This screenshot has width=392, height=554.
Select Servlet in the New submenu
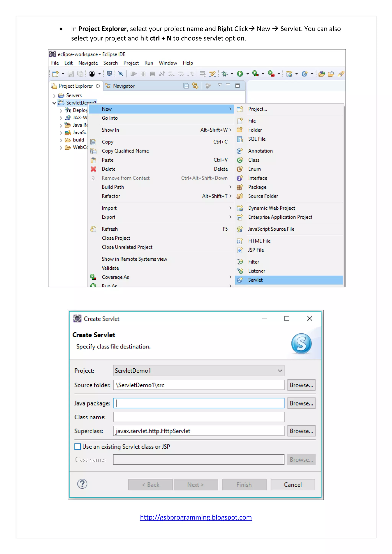(x=289, y=280)
